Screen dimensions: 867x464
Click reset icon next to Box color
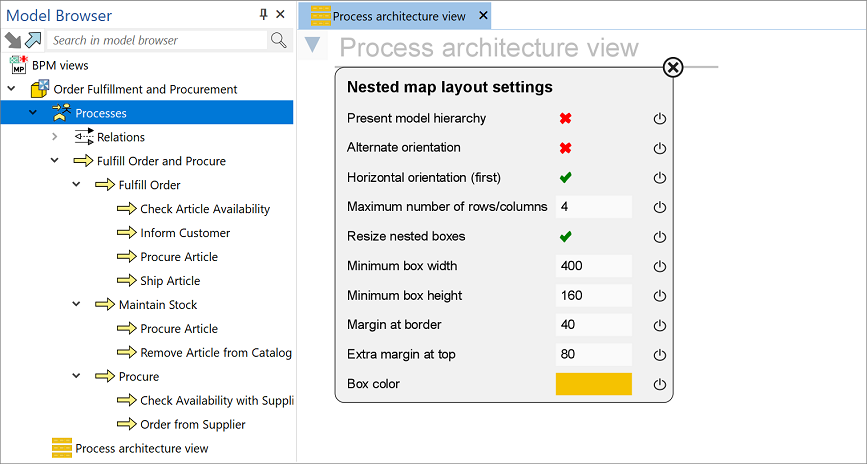click(x=659, y=385)
